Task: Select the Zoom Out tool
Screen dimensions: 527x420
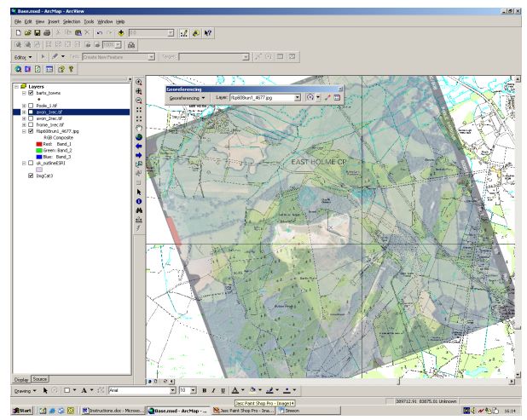Action: 139,101
